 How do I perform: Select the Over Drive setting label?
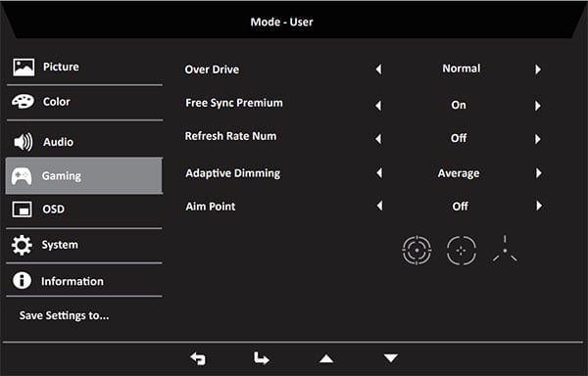click(212, 70)
